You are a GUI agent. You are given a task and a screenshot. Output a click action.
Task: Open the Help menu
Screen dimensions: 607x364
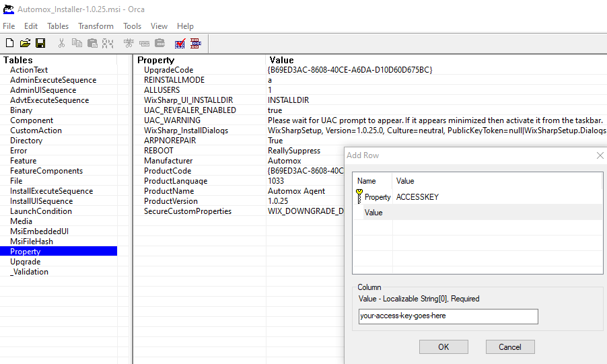tap(185, 26)
